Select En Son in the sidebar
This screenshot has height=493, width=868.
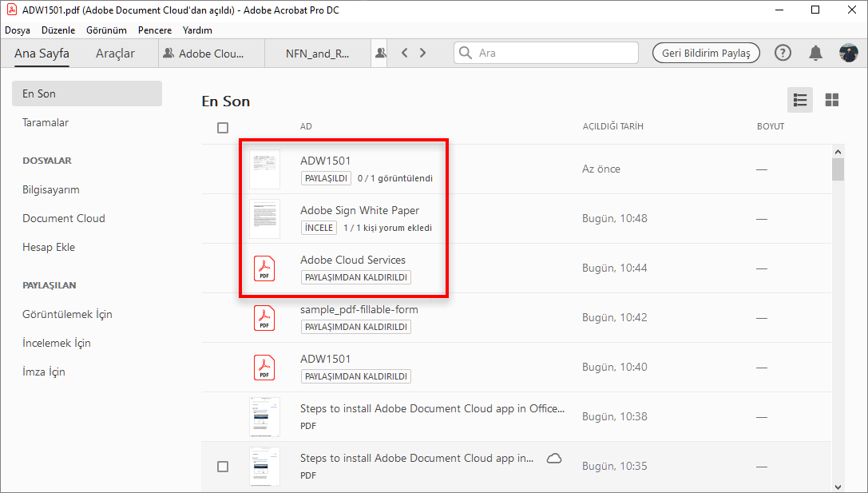pyautogui.click(x=87, y=93)
